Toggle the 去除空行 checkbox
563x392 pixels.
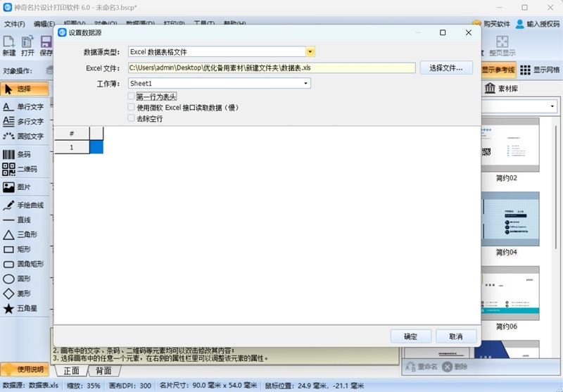click(x=131, y=118)
